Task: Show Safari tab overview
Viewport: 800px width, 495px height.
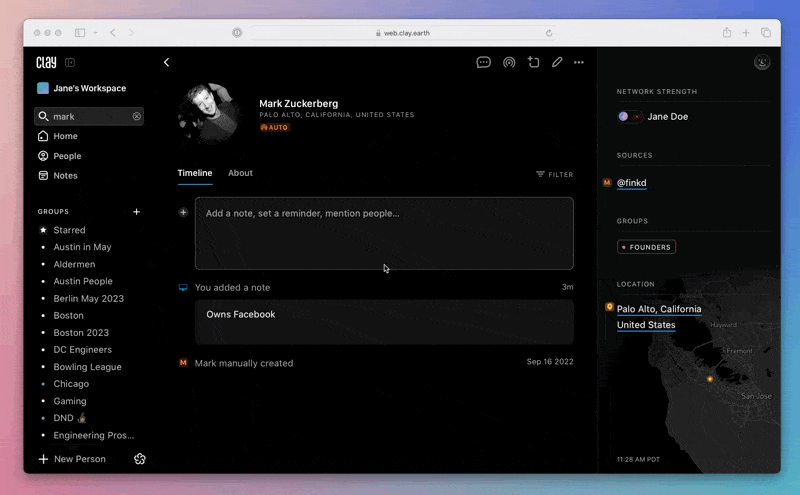Action: pyautogui.click(x=766, y=33)
